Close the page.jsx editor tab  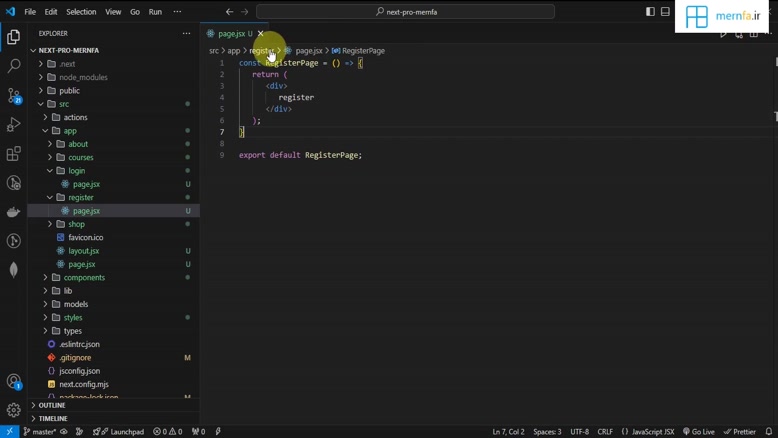click(261, 33)
